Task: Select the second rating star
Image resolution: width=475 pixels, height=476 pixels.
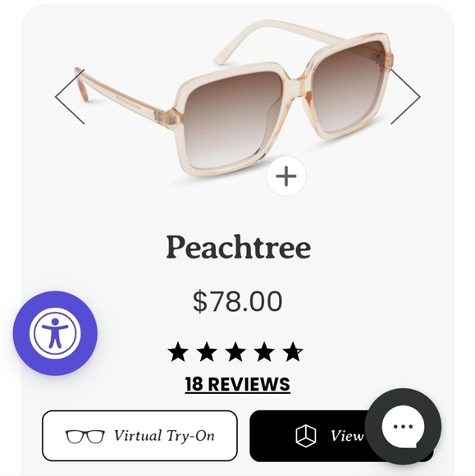Action: [x=207, y=351]
